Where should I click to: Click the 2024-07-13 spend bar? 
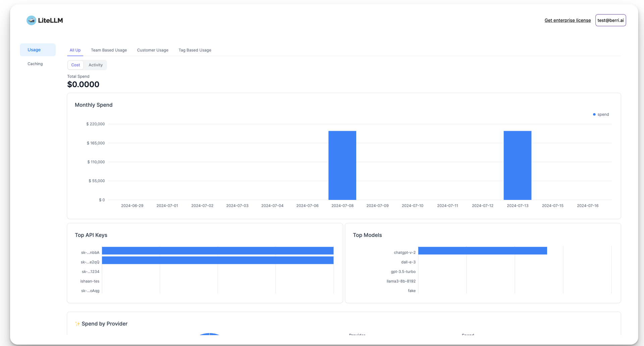[517, 165]
